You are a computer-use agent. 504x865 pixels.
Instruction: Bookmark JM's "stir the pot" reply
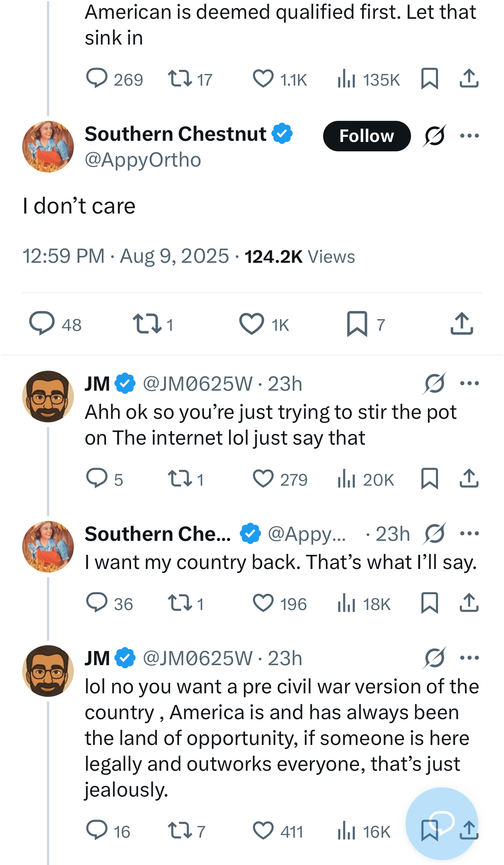pyautogui.click(x=429, y=479)
